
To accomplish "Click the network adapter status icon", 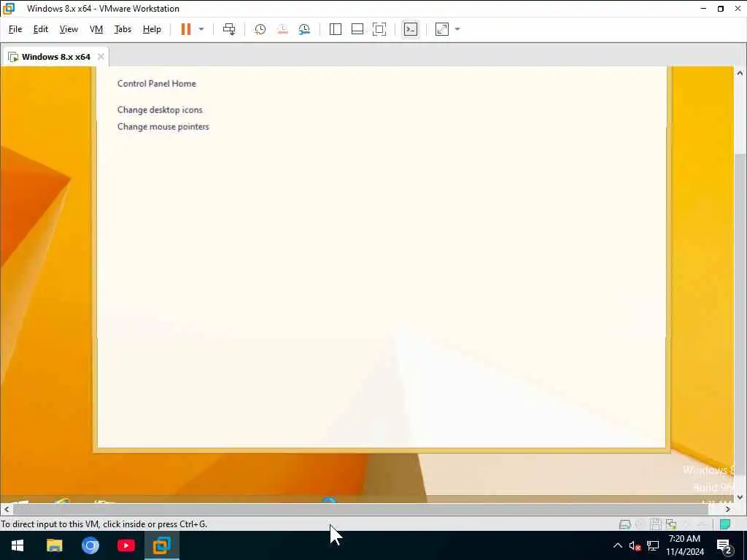I will (671, 524).
